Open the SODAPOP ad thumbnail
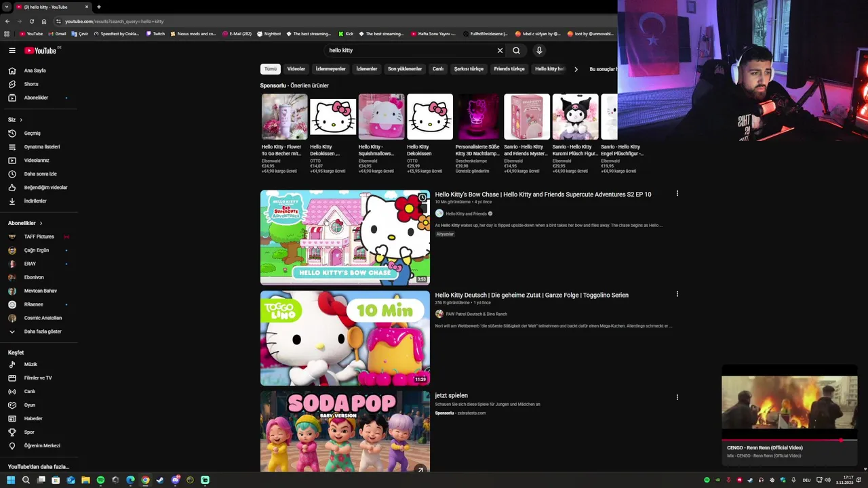868x488 pixels. click(x=345, y=431)
